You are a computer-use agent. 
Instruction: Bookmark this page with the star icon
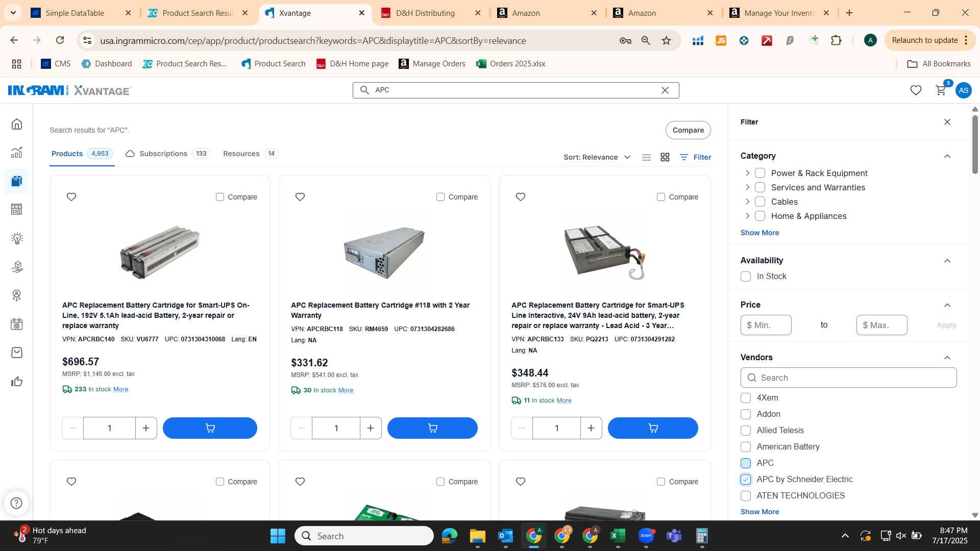tap(666, 40)
